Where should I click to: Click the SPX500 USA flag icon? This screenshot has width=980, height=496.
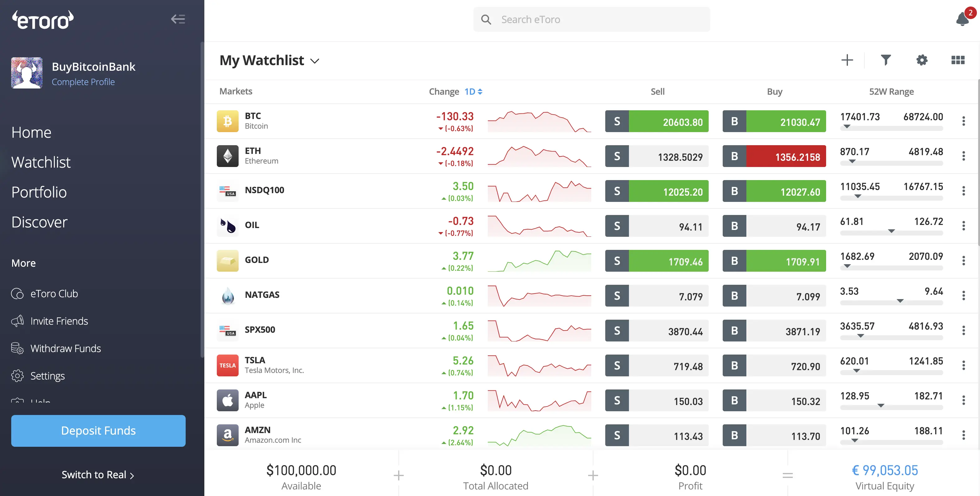(x=227, y=331)
